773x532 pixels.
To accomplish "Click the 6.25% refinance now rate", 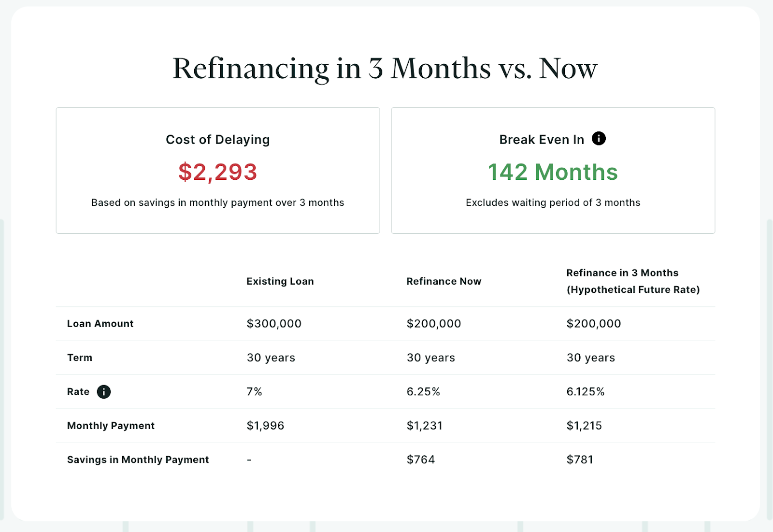I will point(423,392).
